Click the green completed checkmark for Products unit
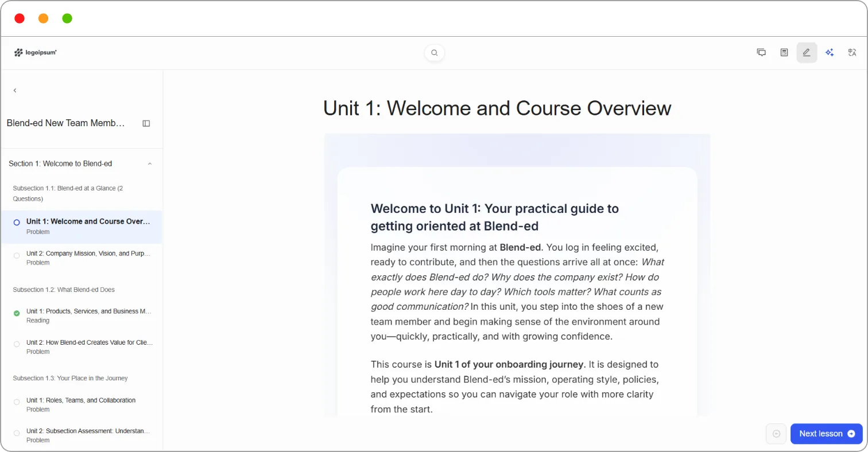 click(17, 313)
